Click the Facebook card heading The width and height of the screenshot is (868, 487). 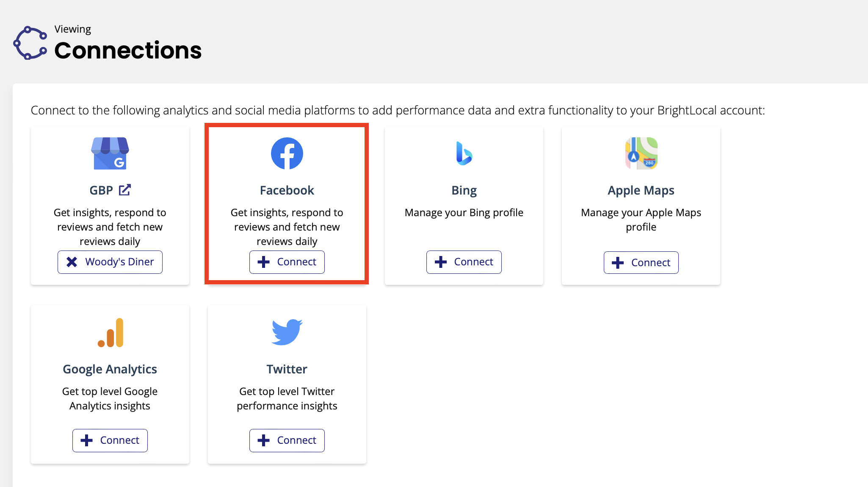[x=287, y=190]
